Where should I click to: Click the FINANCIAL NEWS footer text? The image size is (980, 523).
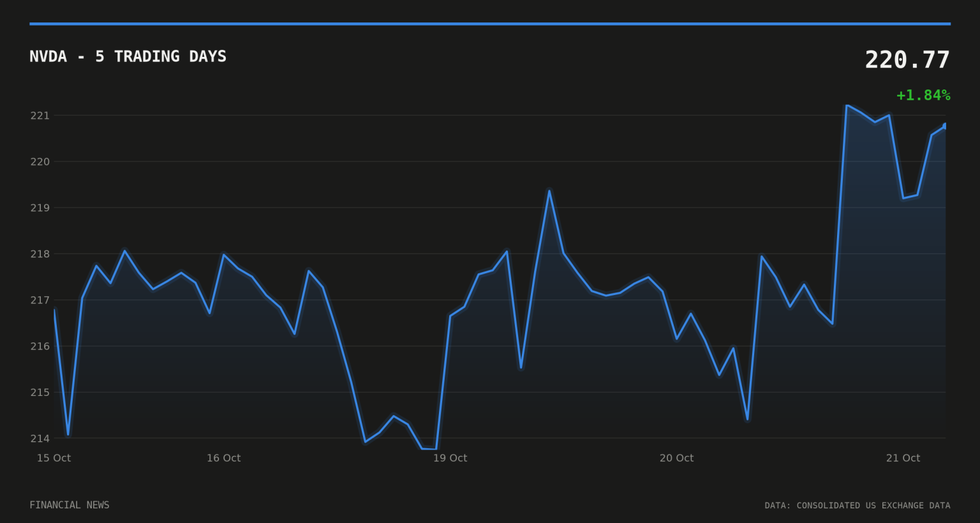pos(70,505)
